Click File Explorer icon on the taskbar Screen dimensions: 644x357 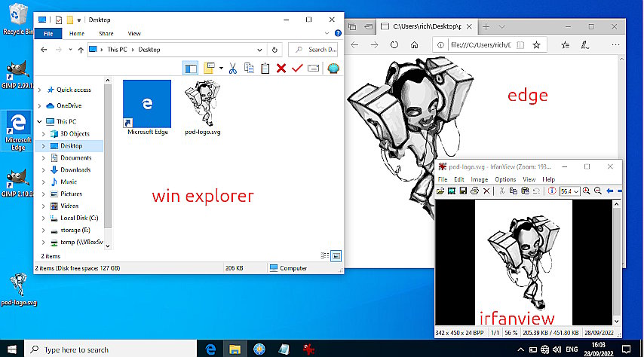point(235,349)
